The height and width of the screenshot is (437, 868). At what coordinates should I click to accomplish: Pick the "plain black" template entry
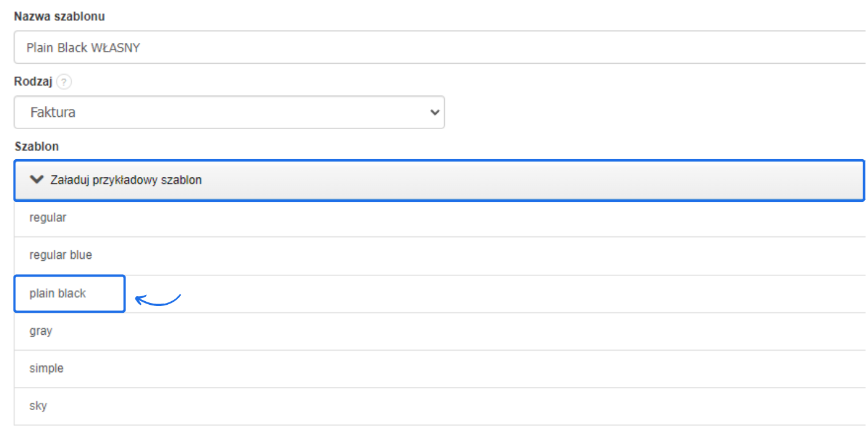pyautogui.click(x=58, y=294)
